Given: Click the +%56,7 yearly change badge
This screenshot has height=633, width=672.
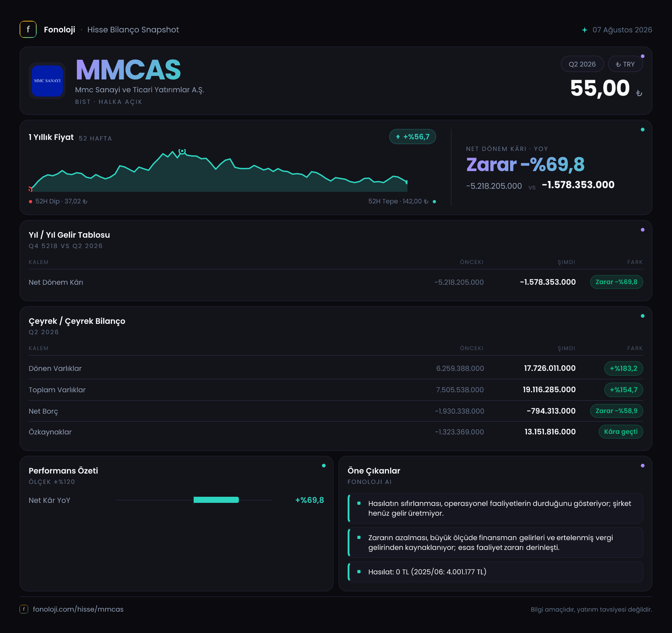Looking at the screenshot, I should pos(412,137).
